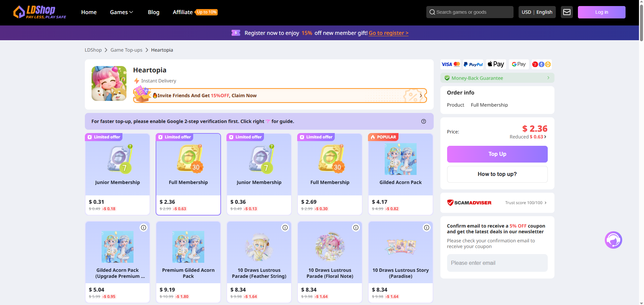The width and height of the screenshot is (644, 305).
Task: Select the $4.17 Gilded Acorn Pack card
Action: 400,174
